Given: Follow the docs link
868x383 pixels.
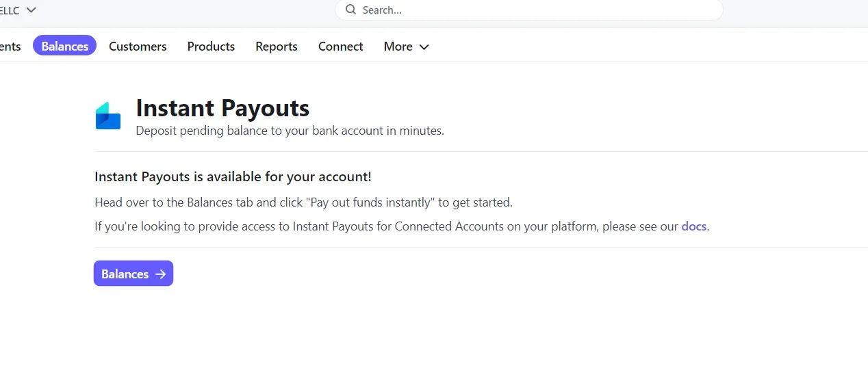Looking at the screenshot, I should pos(693,226).
